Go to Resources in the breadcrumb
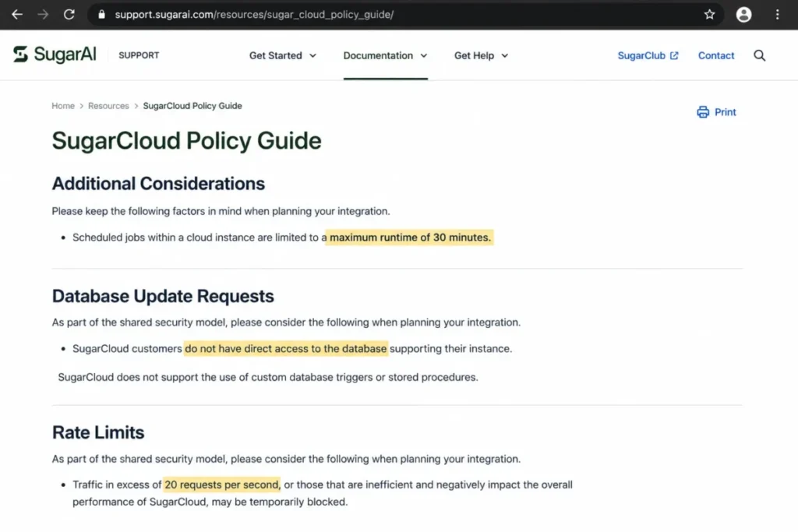Screen dimensions: 798x532 click(108, 106)
